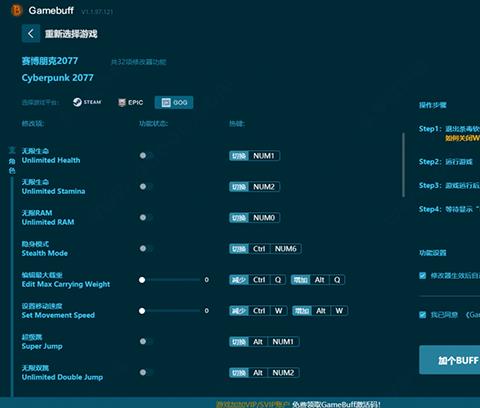Click the yellow link under Step1
480x408 pixels.
click(x=462, y=138)
